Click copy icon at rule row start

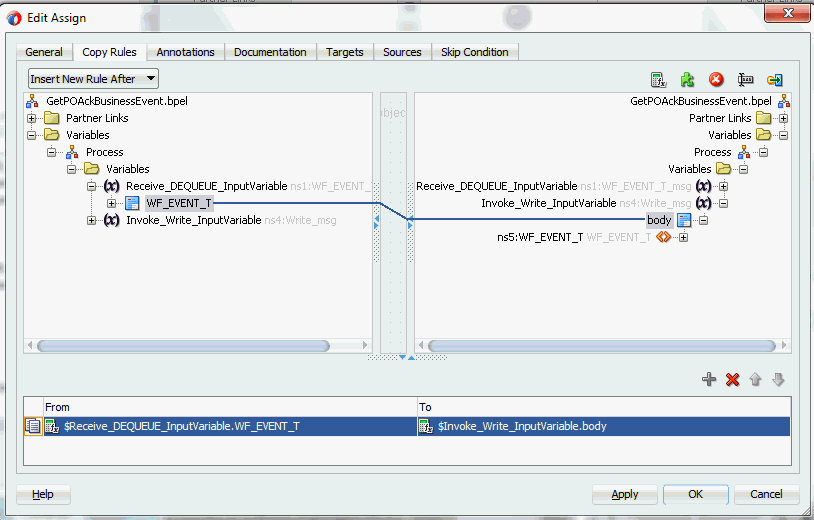pyautogui.click(x=33, y=426)
